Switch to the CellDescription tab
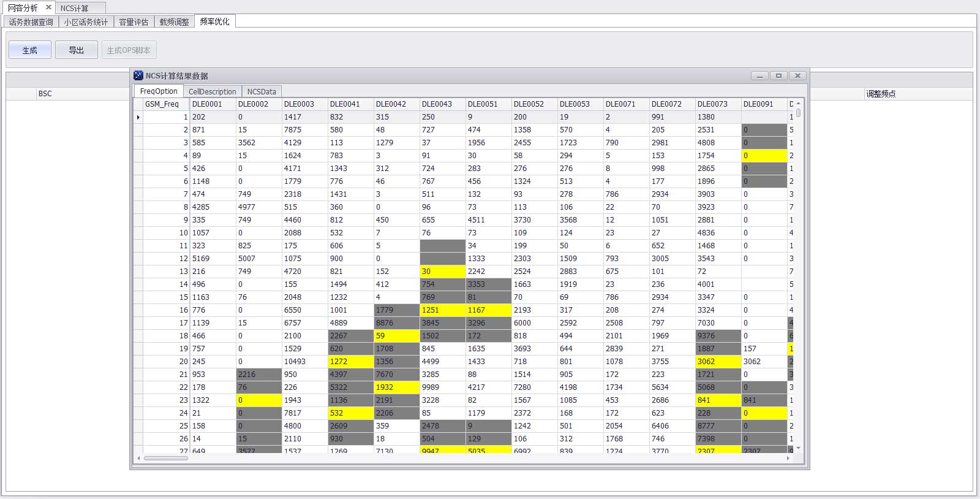Viewport: 980px width, 499px height. coord(212,91)
